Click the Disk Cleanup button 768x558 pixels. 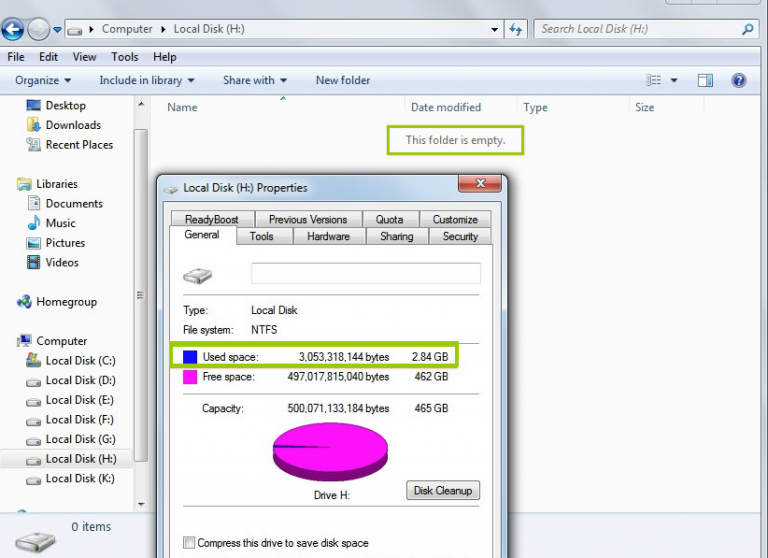[443, 490]
